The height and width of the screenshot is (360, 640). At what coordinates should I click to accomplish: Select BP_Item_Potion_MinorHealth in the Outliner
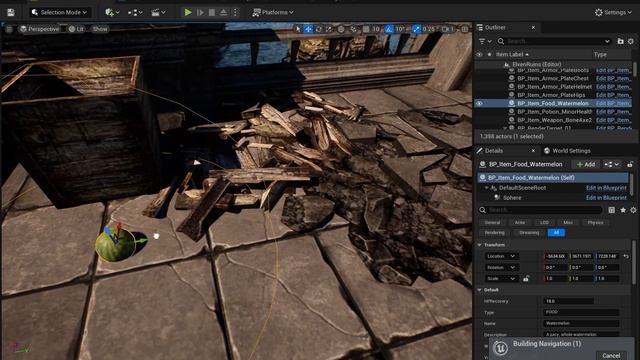[x=554, y=111]
